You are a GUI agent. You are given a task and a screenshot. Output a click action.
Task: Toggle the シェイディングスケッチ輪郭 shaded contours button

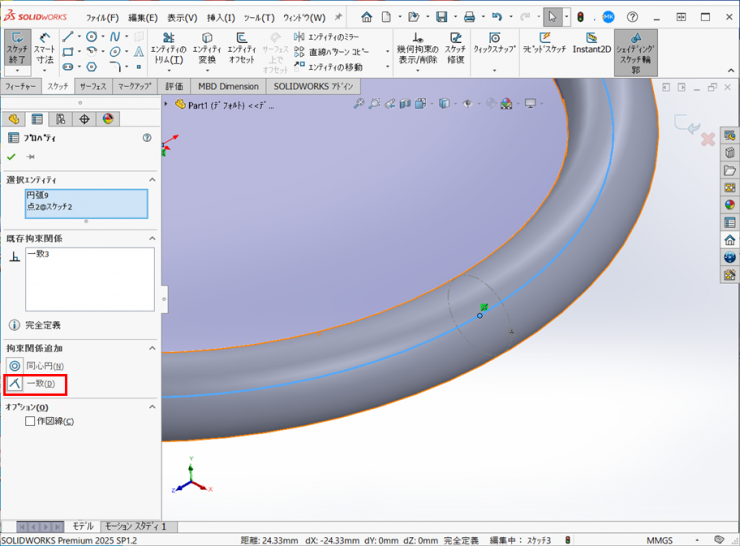pyautogui.click(x=635, y=52)
